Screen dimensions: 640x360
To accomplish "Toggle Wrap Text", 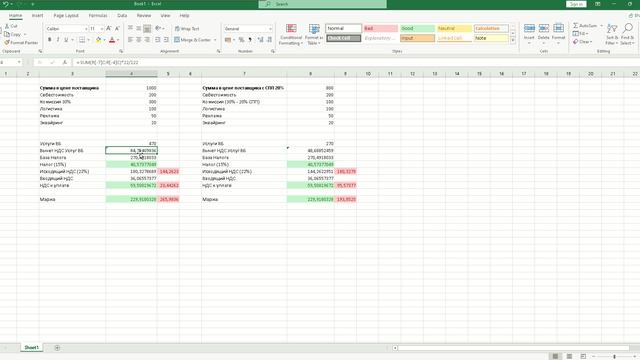I will point(187,29).
